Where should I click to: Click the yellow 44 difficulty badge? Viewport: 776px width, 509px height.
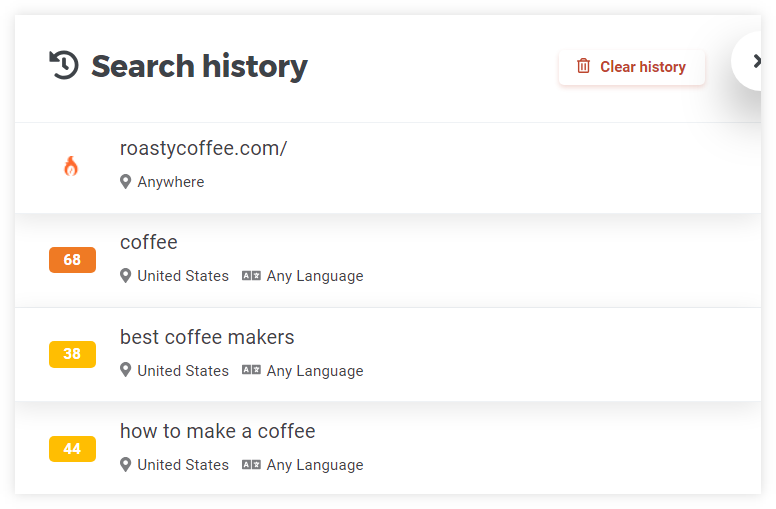pyautogui.click(x=72, y=449)
